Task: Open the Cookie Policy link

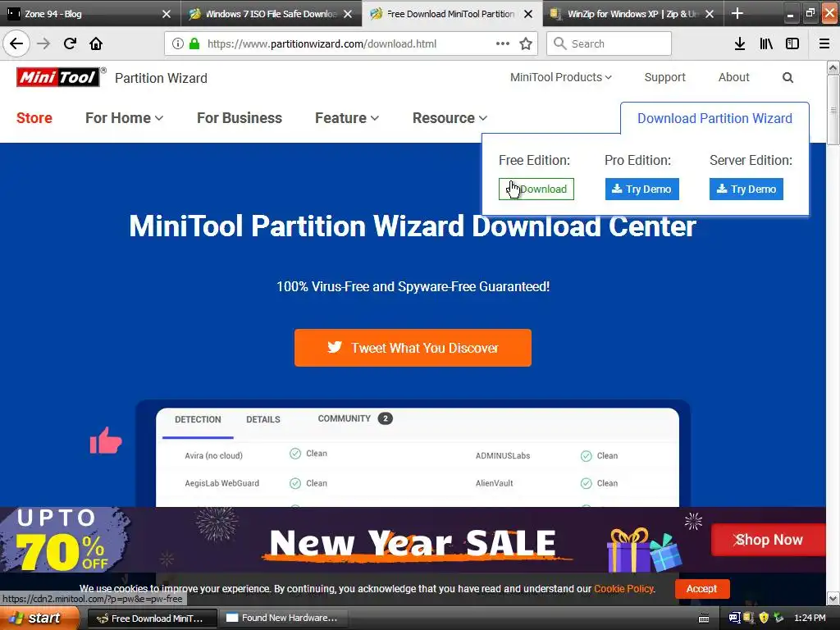Action: [624, 589]
